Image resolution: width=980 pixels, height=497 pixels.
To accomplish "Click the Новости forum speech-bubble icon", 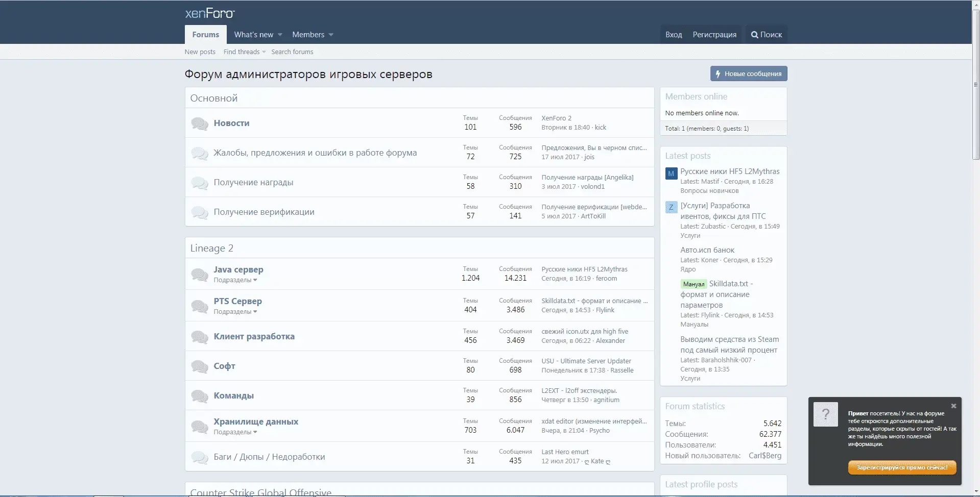I will (199, 123).
